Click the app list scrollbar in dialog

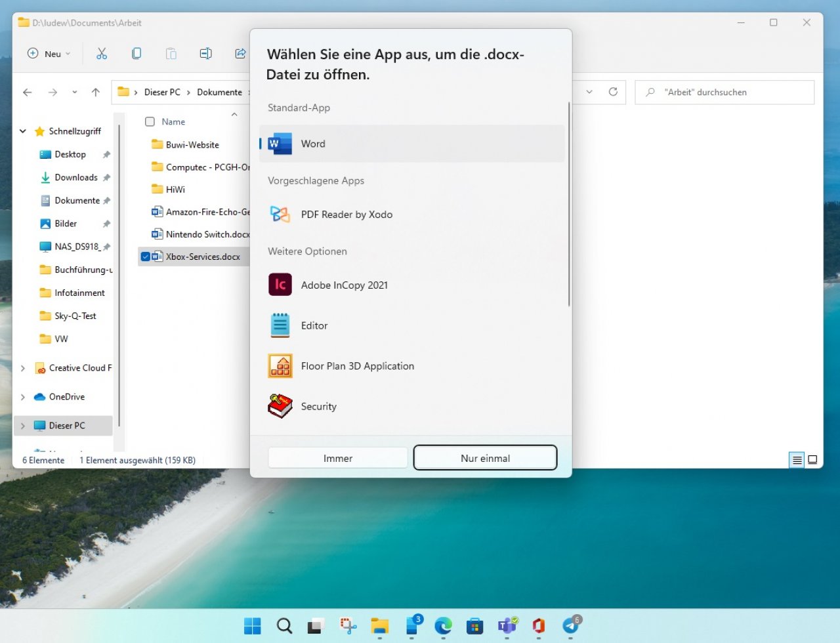(x=569, y=203)
